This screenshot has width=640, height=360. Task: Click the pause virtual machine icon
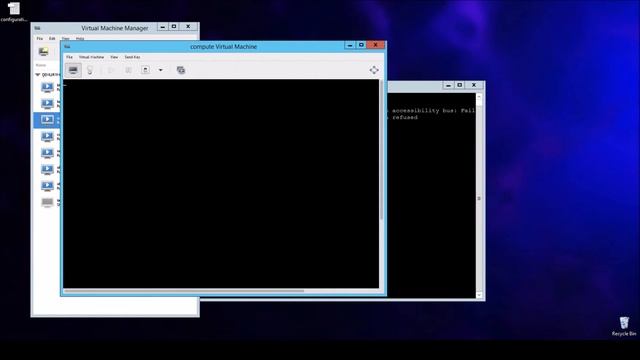click(128, 70)
